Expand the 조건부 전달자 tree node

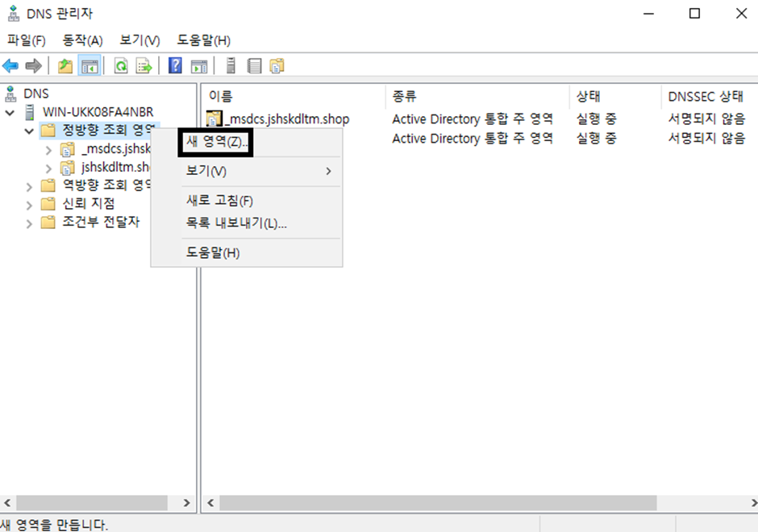coord(29,222)
